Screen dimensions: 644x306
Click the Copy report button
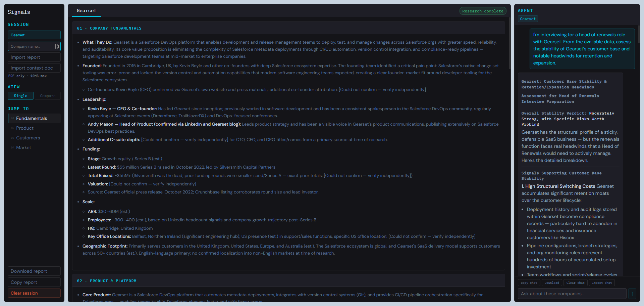point(34,282)
